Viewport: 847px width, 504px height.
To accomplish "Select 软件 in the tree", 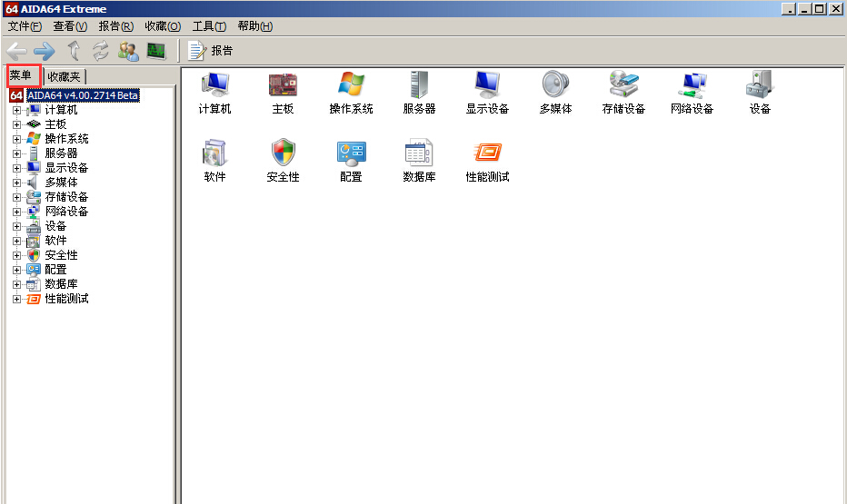I will pos(55,241).
